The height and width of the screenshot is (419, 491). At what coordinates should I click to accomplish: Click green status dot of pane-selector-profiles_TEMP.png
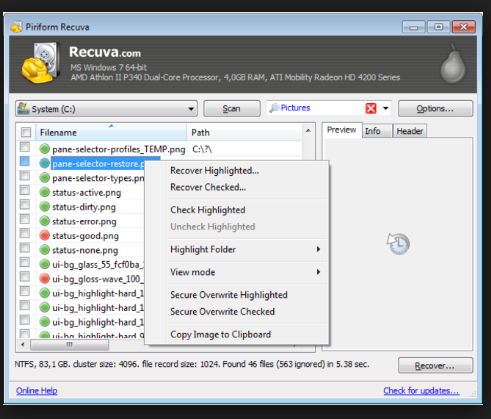(x=44, y=149)
